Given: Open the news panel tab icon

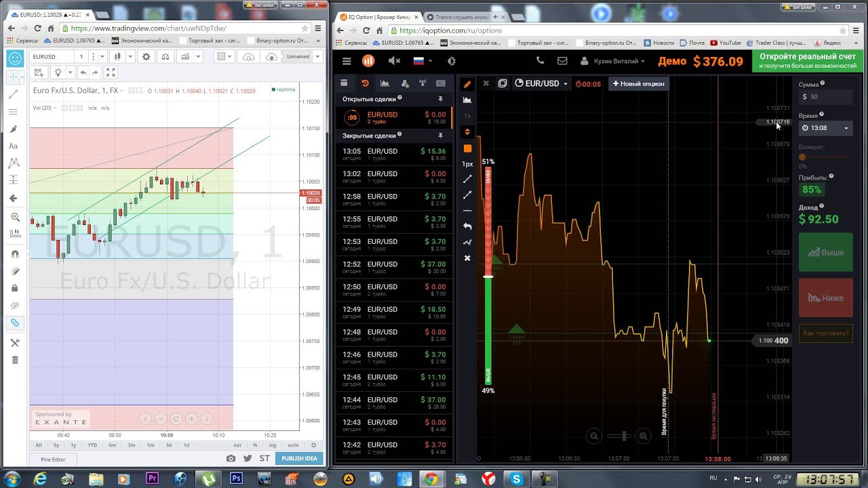Looking at the screenshot, I should point(441,83).
